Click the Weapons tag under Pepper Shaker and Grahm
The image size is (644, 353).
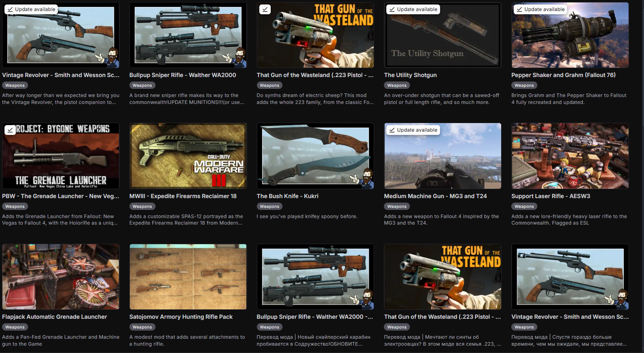tap(524, 86)
